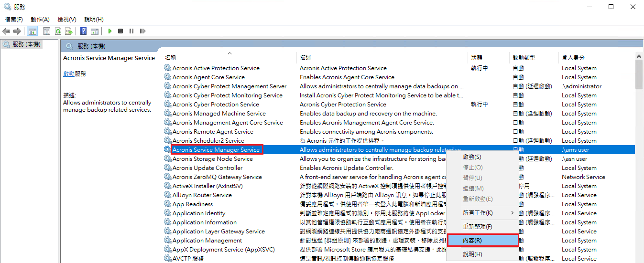Click the Stop Service square icon

pos(120,31)
